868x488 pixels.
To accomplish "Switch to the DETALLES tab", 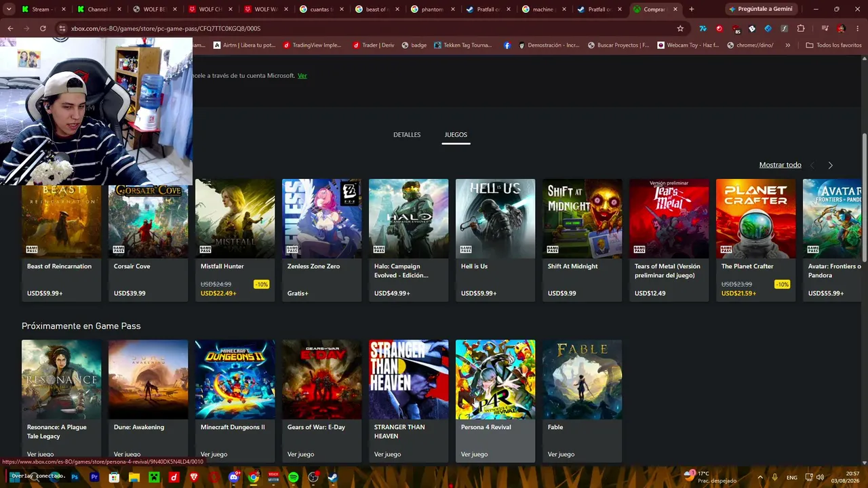I will point(407,135).
